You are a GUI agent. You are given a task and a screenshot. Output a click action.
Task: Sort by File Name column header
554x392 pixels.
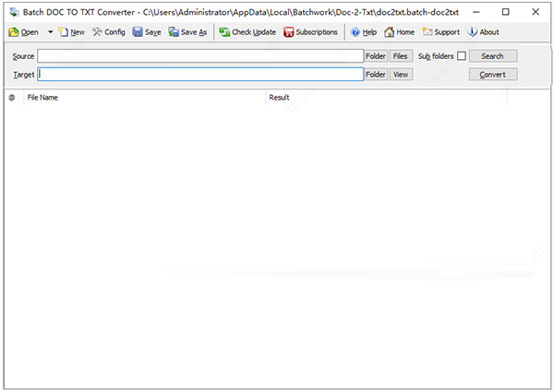pos(145,98)
